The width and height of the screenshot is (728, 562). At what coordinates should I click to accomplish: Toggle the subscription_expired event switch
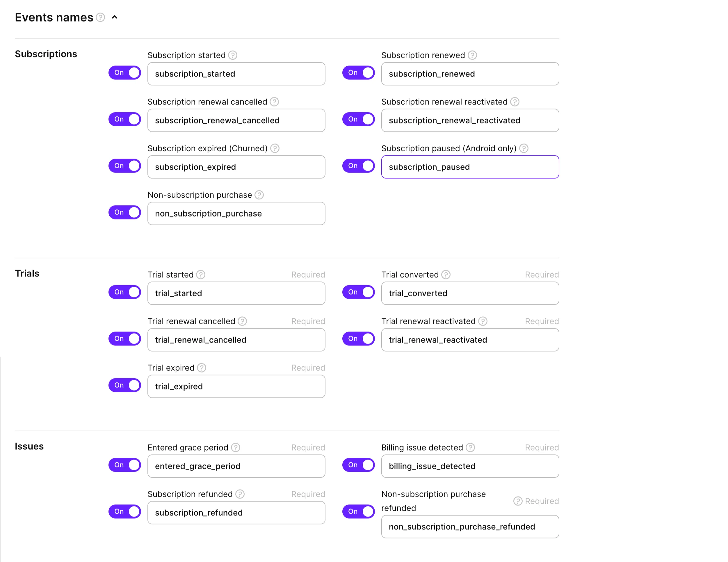pyautogui.click(x=125, y=165)
